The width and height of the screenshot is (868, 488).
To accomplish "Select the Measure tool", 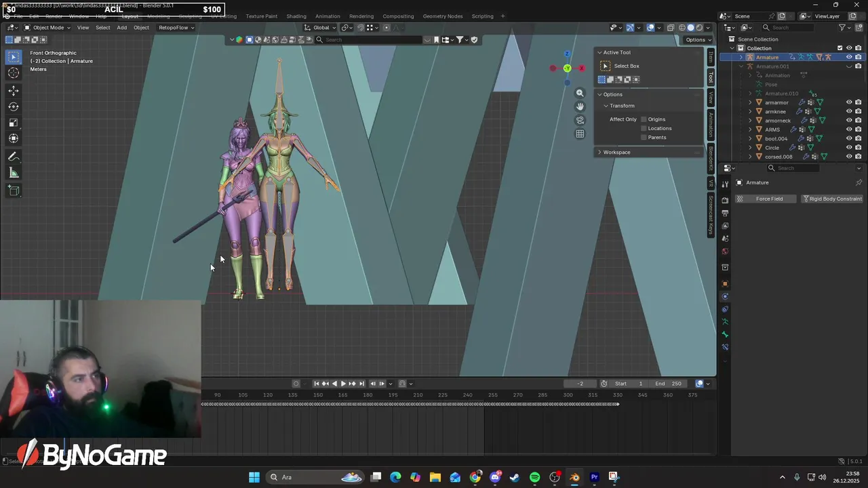I will [14, 173].
